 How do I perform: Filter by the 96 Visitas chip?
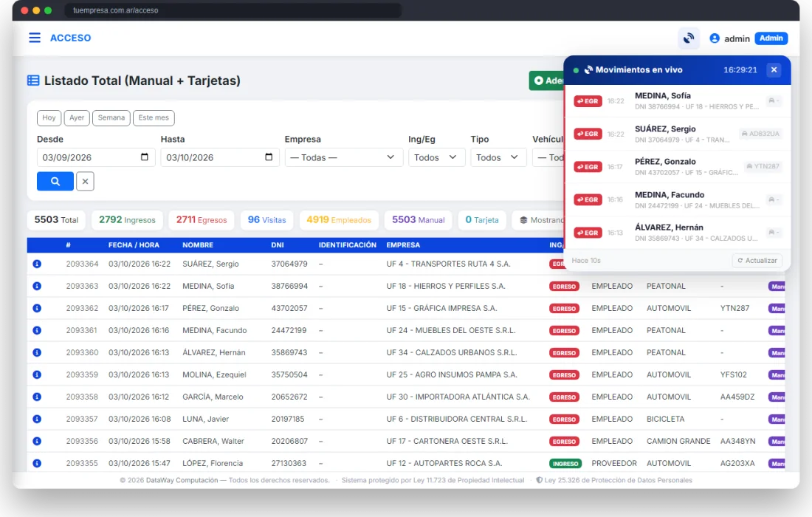[x=266, y=220]
